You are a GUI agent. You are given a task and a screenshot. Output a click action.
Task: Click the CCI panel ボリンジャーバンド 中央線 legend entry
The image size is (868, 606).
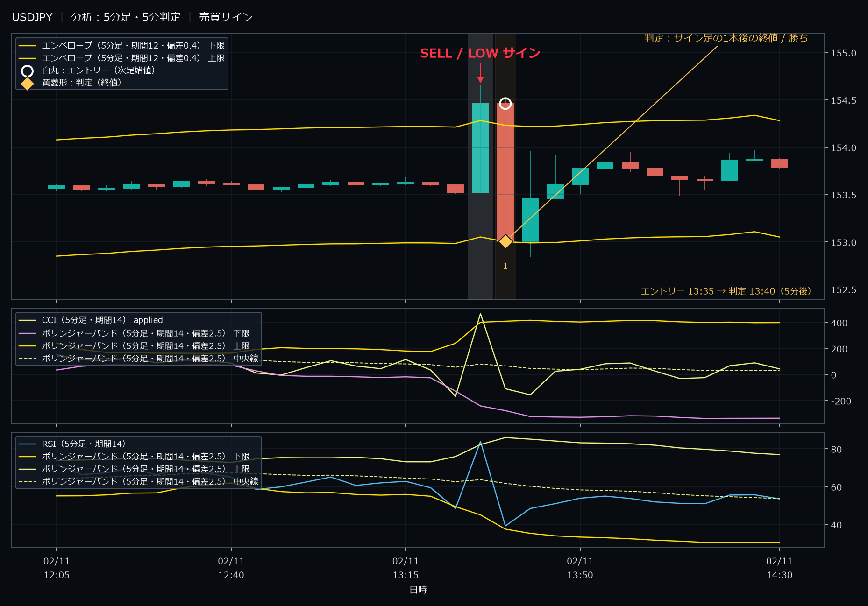[138, 359]
